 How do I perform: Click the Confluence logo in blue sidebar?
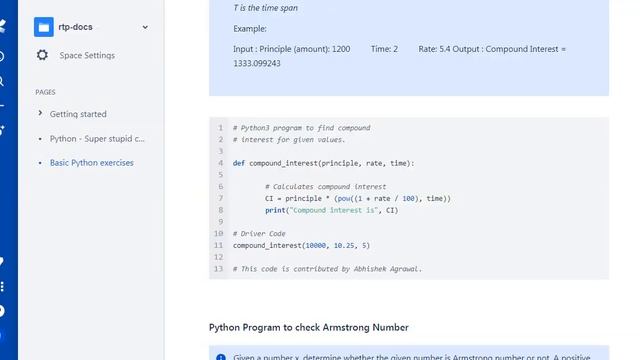[2, 26]
